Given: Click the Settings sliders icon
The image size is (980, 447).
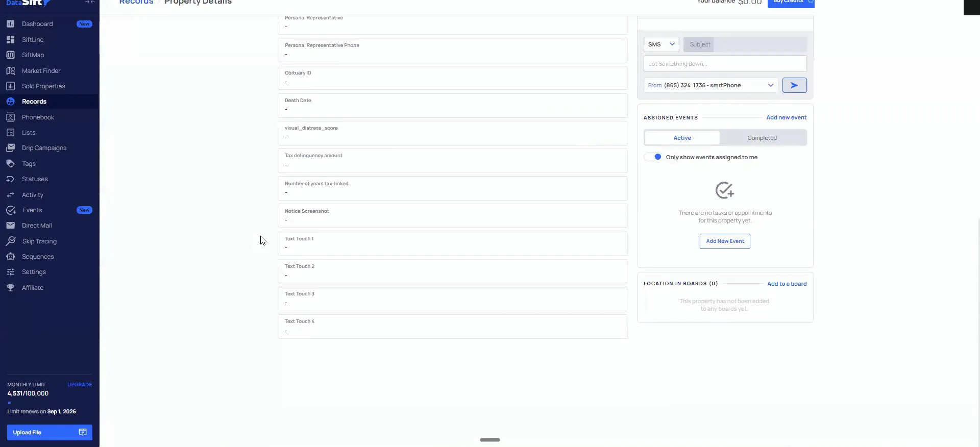Looking at the screenshot, I should (x=10, y=272).
